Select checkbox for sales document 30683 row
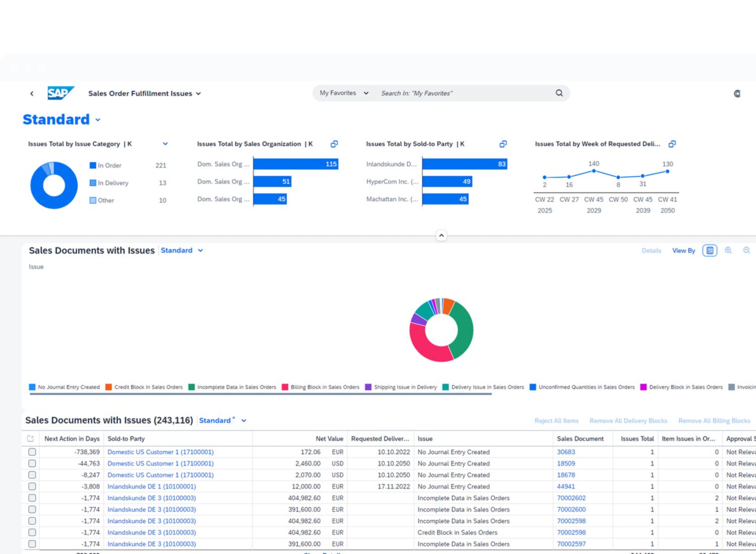The image size is (756, 554). point(32,452)
